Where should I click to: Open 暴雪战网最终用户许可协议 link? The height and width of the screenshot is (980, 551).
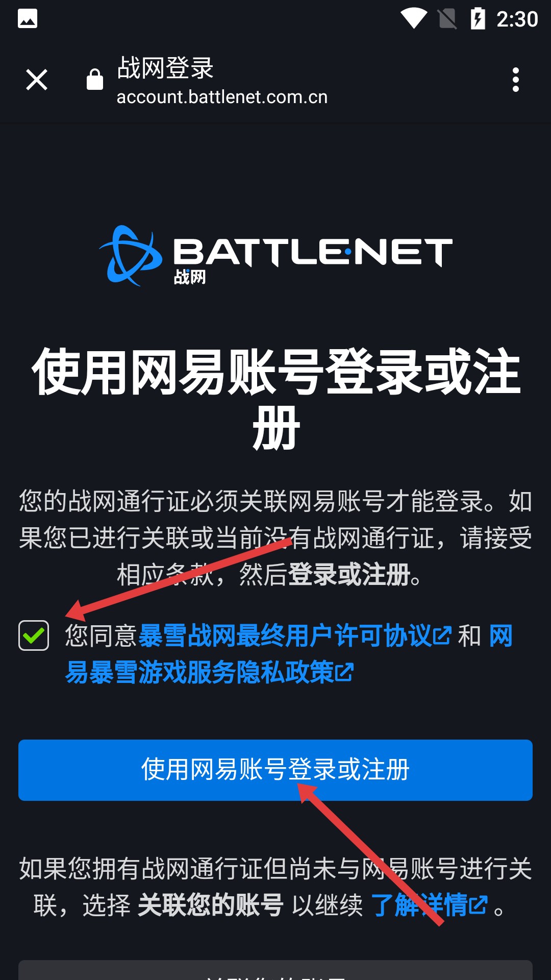pyautogui.click(x=286, y=636)
